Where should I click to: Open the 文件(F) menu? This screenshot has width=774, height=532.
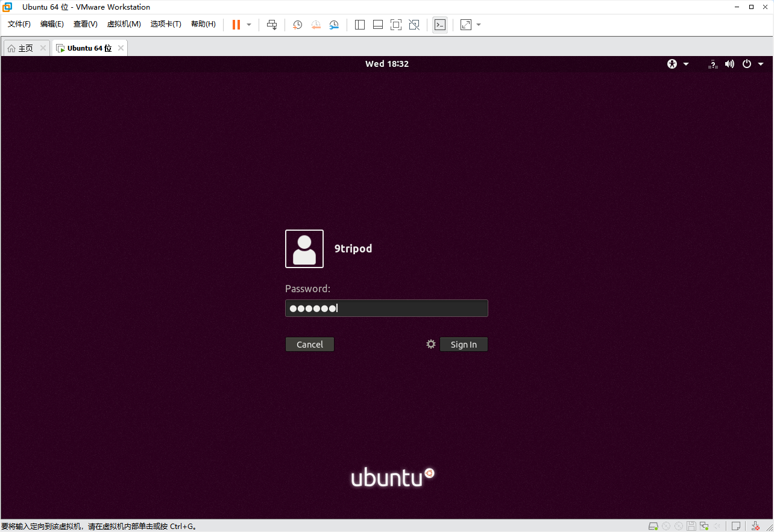click(19, 24)
